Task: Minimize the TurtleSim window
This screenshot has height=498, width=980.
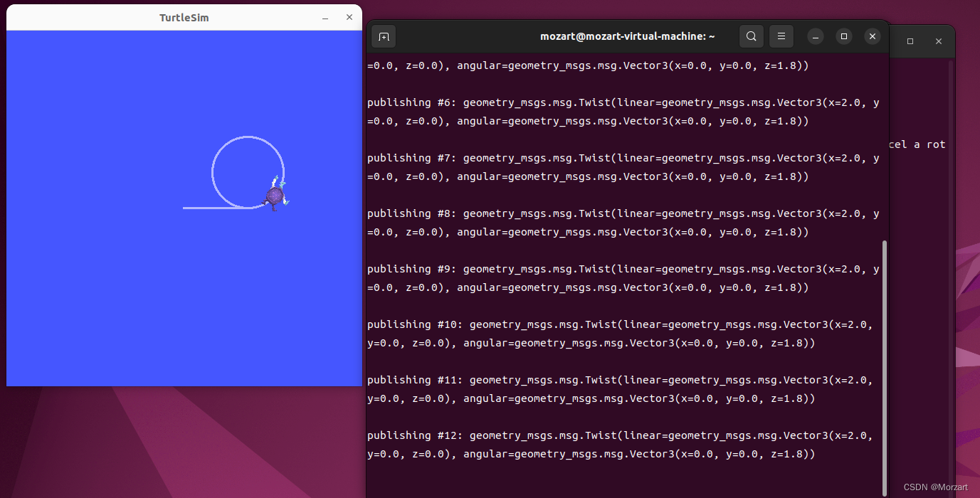Action: pos(325,17)
